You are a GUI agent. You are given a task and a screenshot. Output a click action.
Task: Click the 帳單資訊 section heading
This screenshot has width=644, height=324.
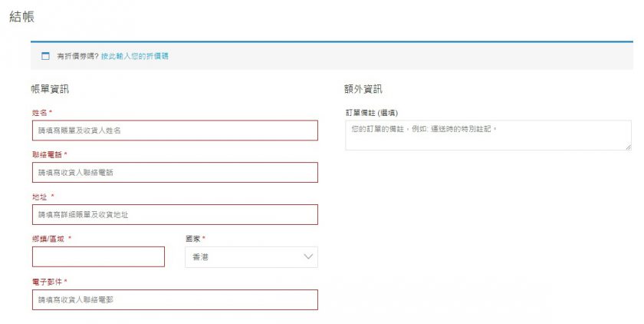(50, 88)
